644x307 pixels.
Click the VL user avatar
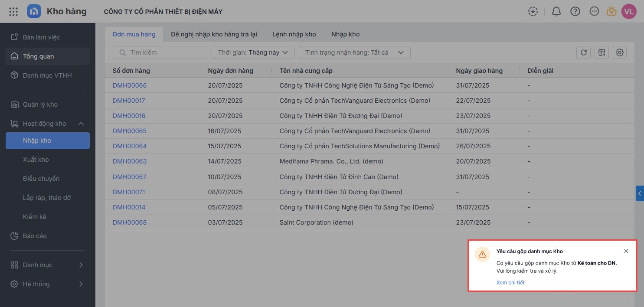(x=629, y=12)
